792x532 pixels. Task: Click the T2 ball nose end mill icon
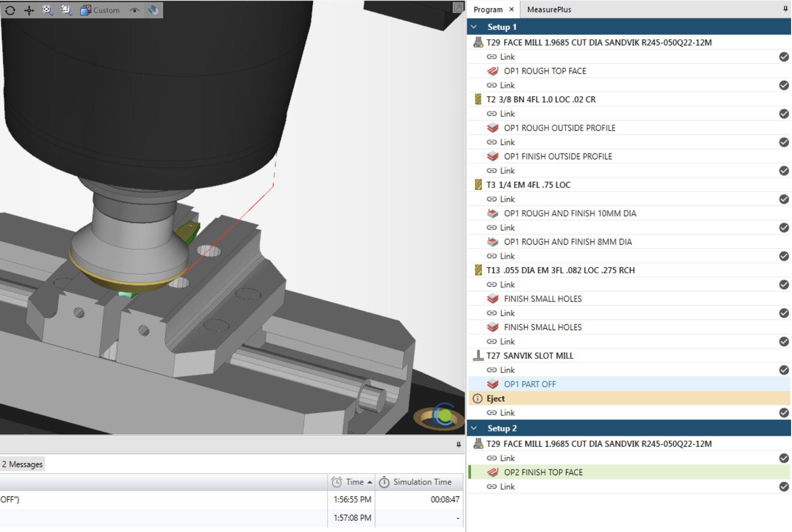coord(479,99)
